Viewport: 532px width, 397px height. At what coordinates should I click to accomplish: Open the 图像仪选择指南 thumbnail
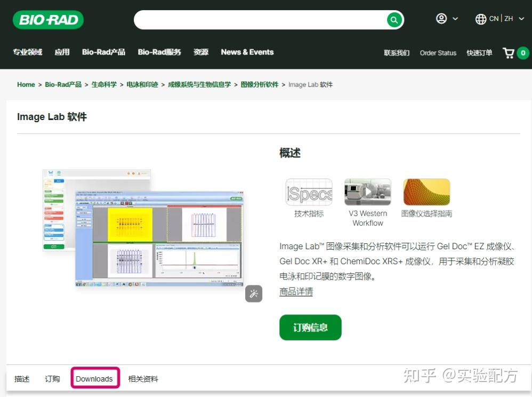pos(426,192)
